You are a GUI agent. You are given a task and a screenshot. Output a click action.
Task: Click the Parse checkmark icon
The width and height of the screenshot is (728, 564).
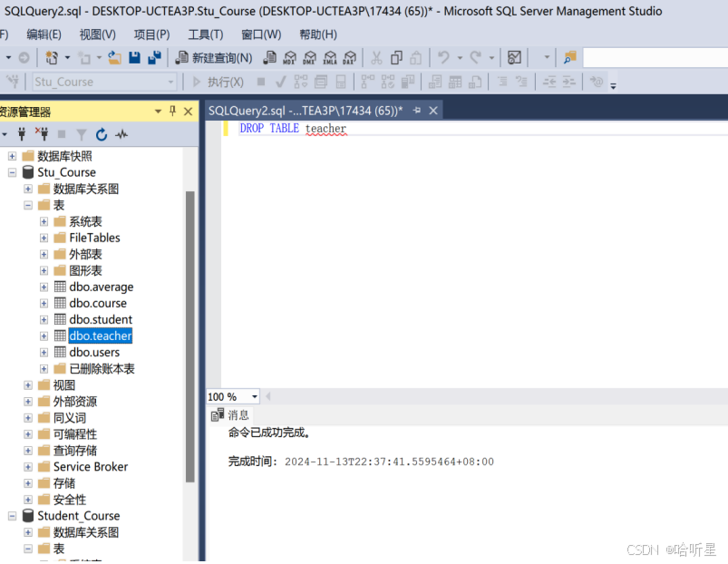click(280, 83)
